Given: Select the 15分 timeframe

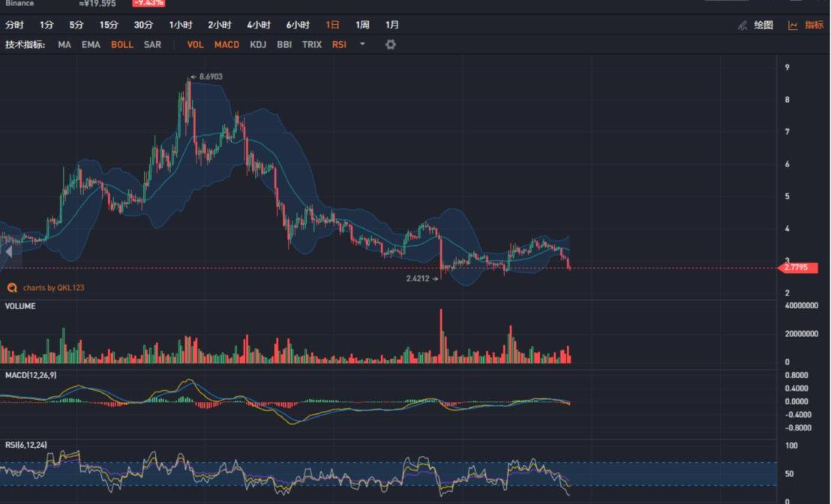Looking at the screenshot, I should pyautogui.click(x=109, y=25).
